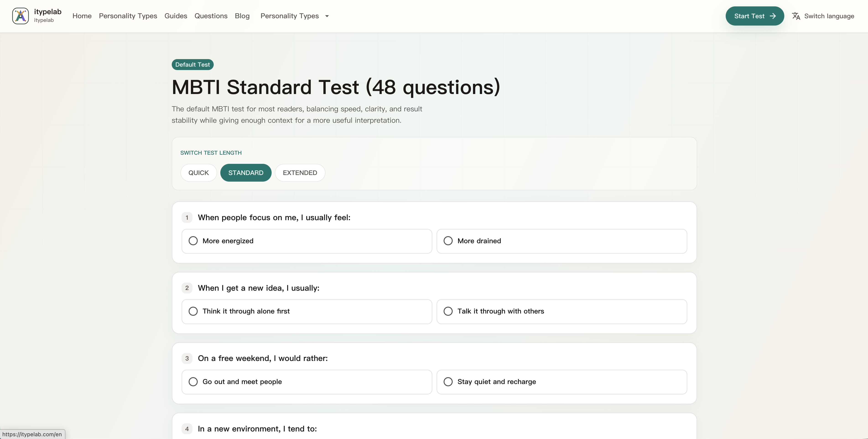Open the Home nav link
The width and height of the screenshot is (868, 439).
click(x=82, y=16)
